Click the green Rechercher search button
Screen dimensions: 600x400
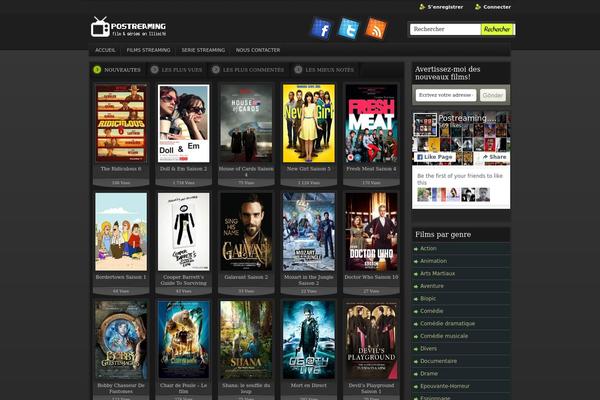497,29
